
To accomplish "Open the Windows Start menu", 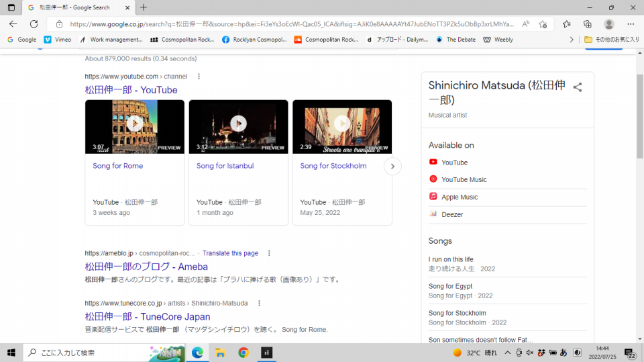I will [x=11, y=353].
